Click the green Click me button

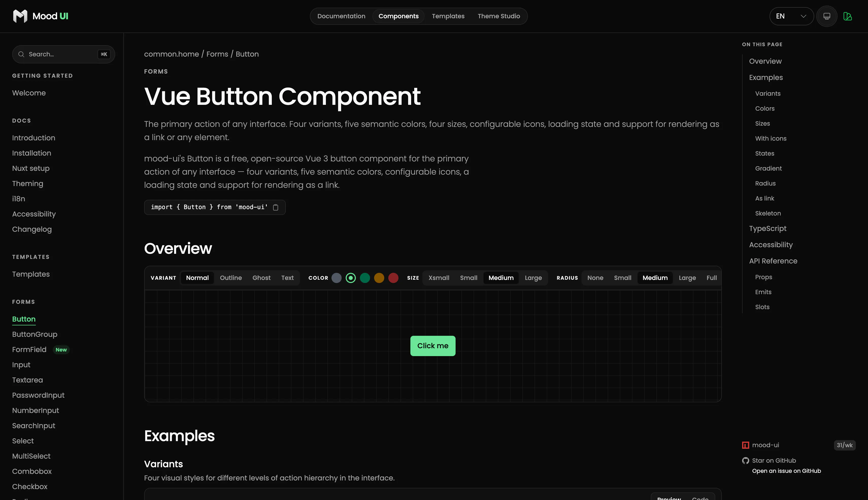pos(433,346)
